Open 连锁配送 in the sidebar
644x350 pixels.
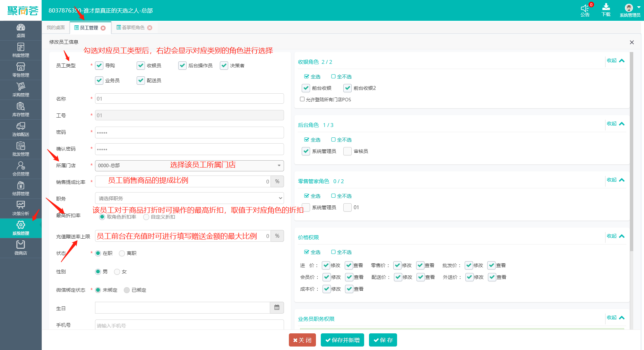pyautogui.click(x=21, y=129)
